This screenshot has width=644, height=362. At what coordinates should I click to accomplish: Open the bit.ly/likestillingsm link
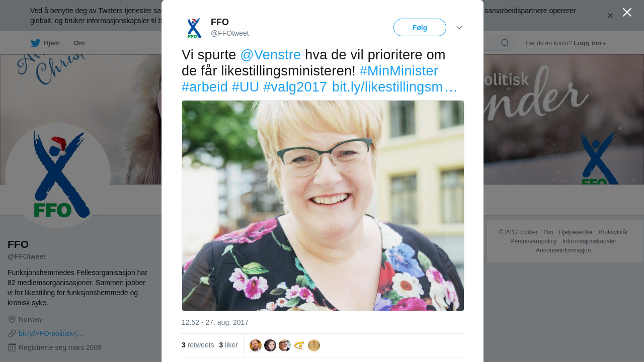(394, 87)
